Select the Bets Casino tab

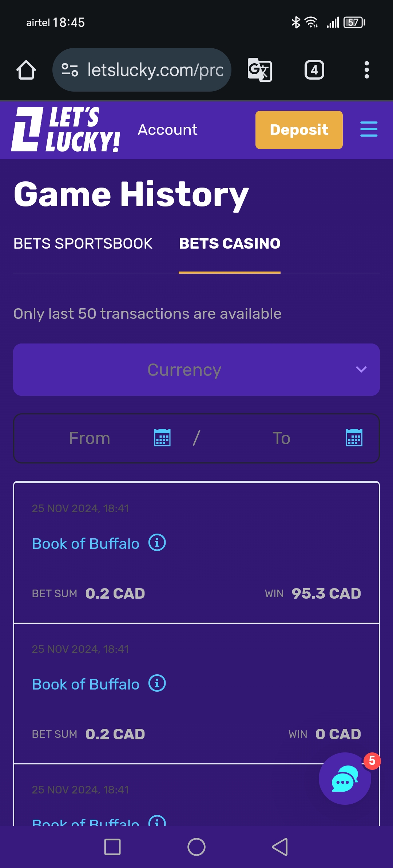pyautogui.click(x=230, y=244)
